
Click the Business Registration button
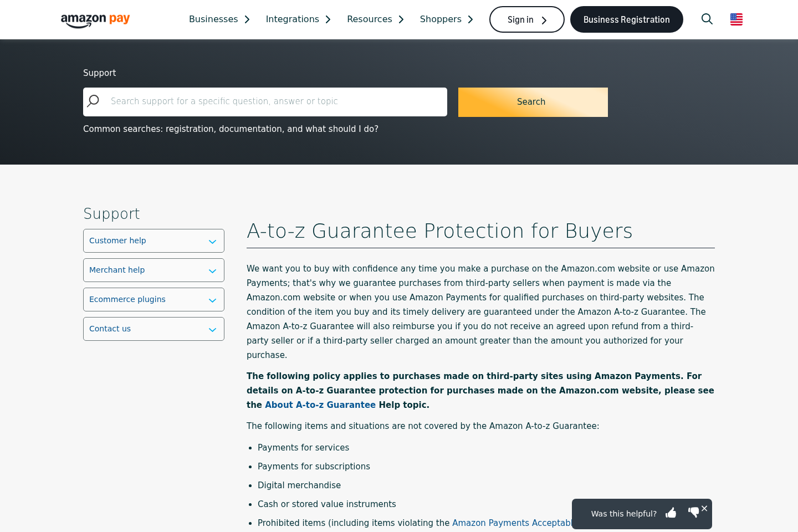(x=627, y=19)
